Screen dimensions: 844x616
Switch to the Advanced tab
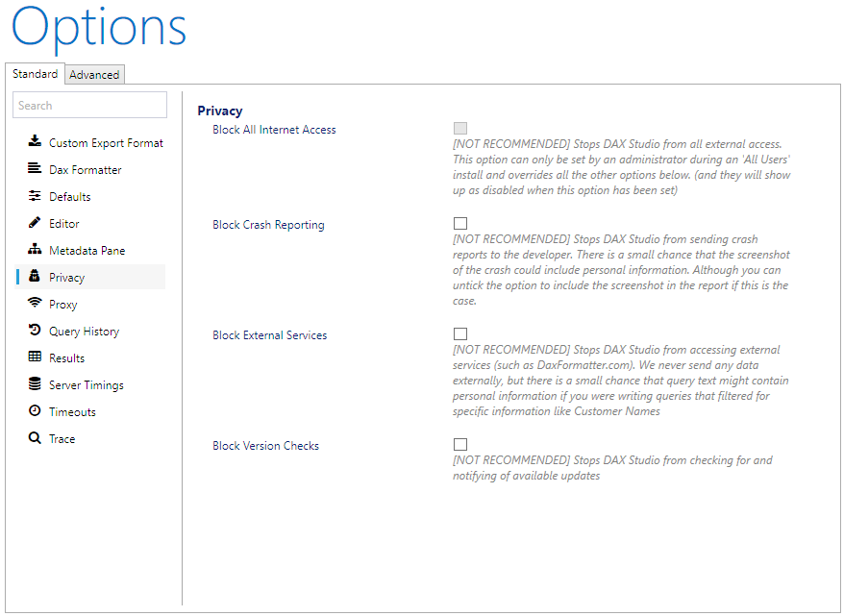click(94, 75)
